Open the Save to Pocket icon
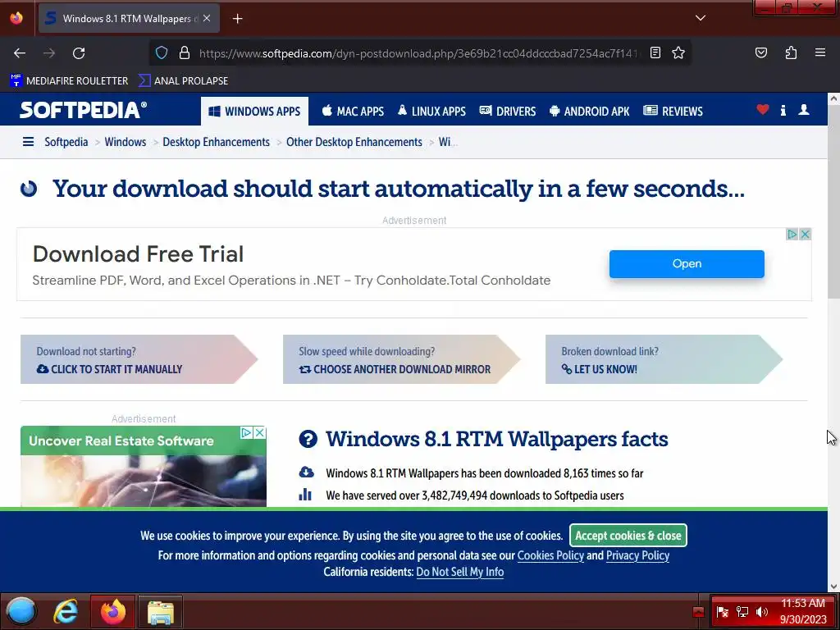840x630 pixels. coord(761,52)
